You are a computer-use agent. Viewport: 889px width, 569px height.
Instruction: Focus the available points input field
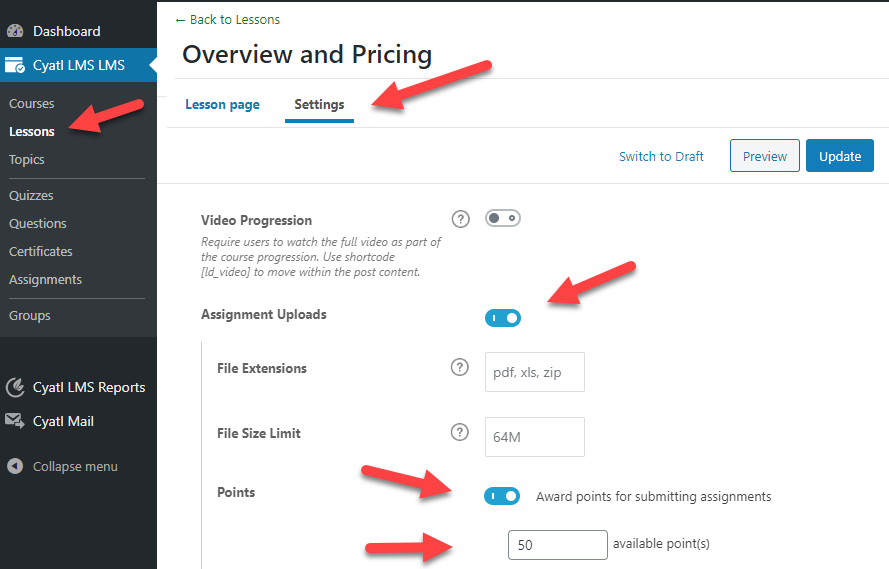pyautogui.click(x=557, y=545)
